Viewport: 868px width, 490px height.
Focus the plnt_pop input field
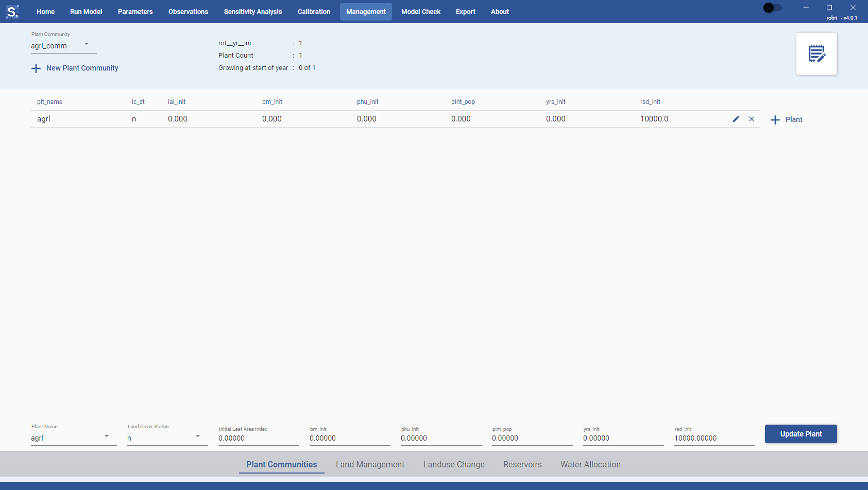pos(532,438)
